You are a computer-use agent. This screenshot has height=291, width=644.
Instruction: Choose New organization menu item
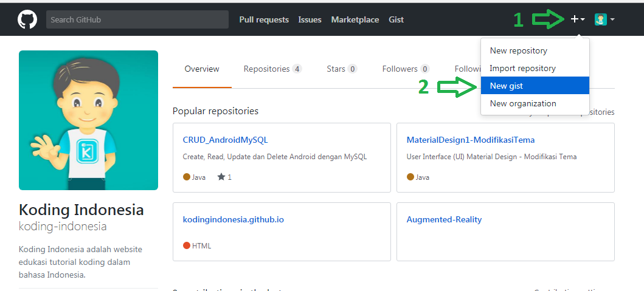point(535,103)
